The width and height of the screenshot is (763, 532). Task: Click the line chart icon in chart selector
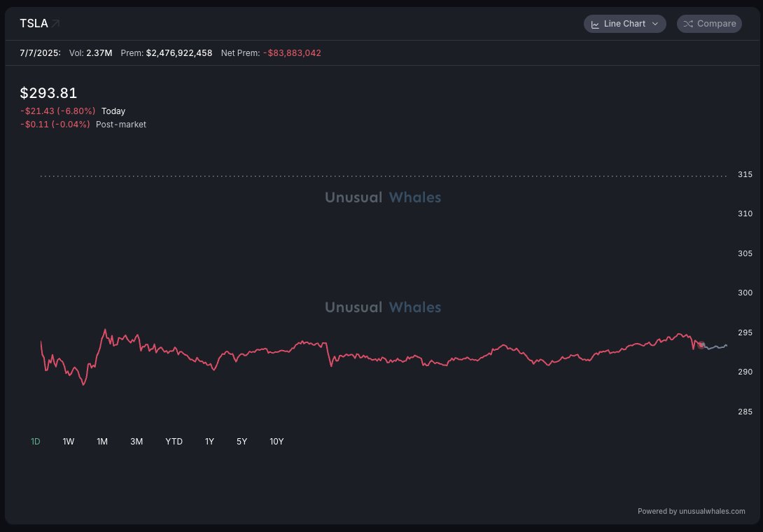[x=595, y=24]
